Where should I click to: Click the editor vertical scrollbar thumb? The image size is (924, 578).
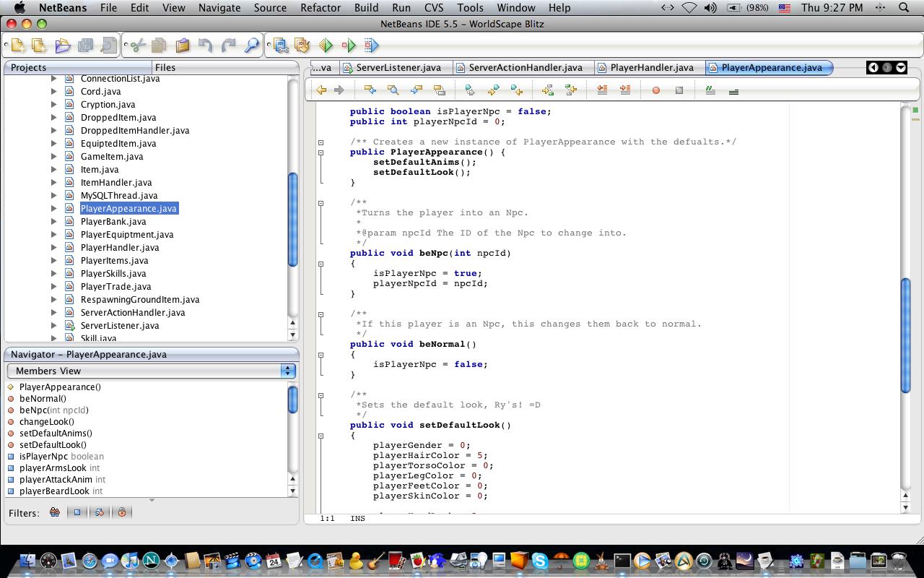pyautogui.click(x=906, y=335)
